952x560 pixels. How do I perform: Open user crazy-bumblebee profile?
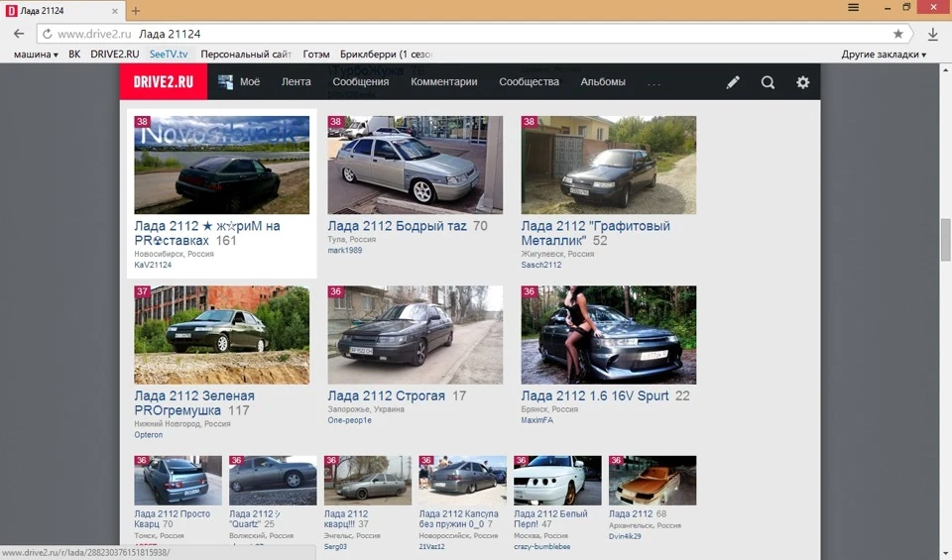(x=542, y=547)
